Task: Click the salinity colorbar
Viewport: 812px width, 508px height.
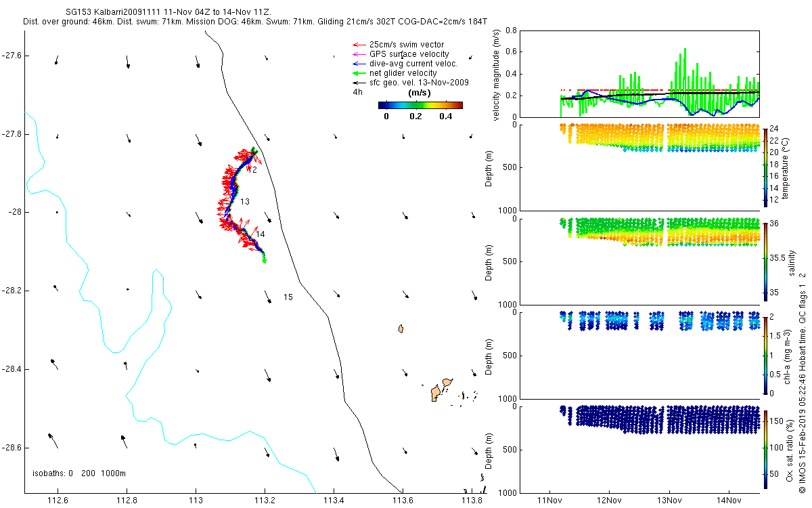Action: point(765,261)
